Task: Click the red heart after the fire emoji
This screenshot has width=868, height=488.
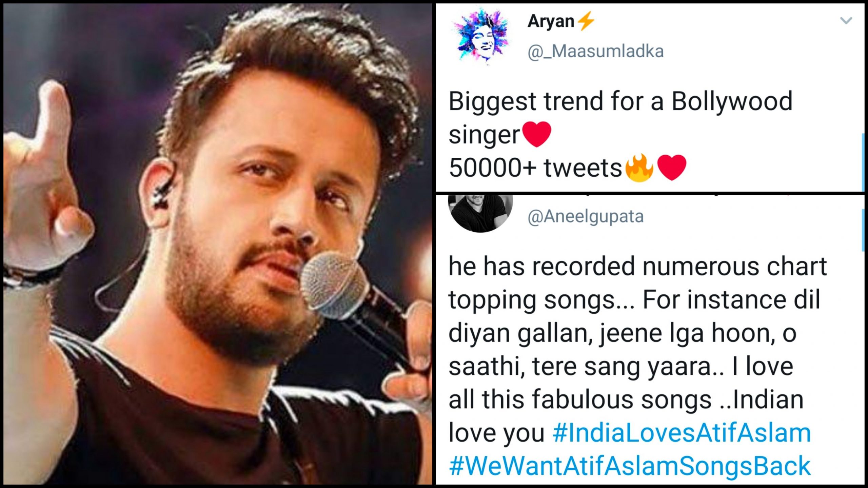Action: pyautogui.click(x=672, y=167)
